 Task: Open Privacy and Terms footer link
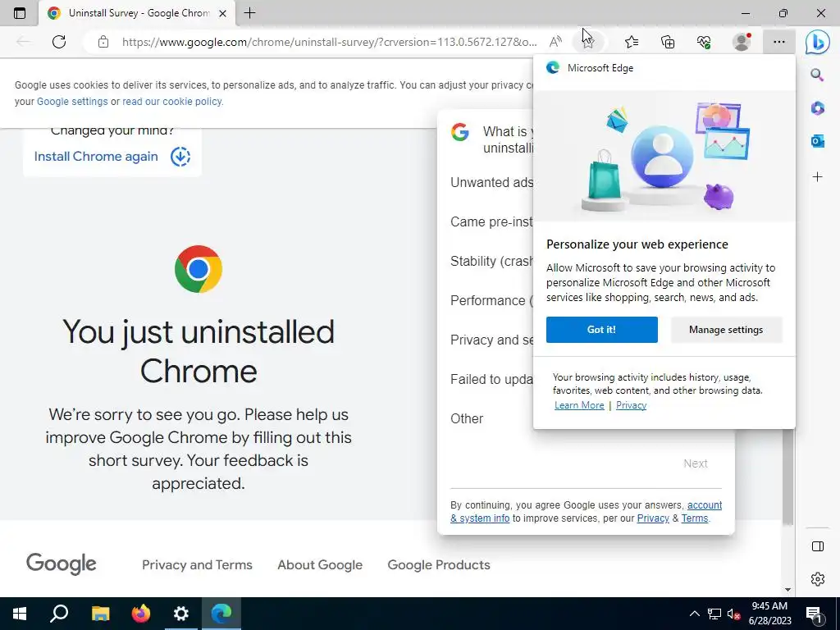(x=197, y=564)
